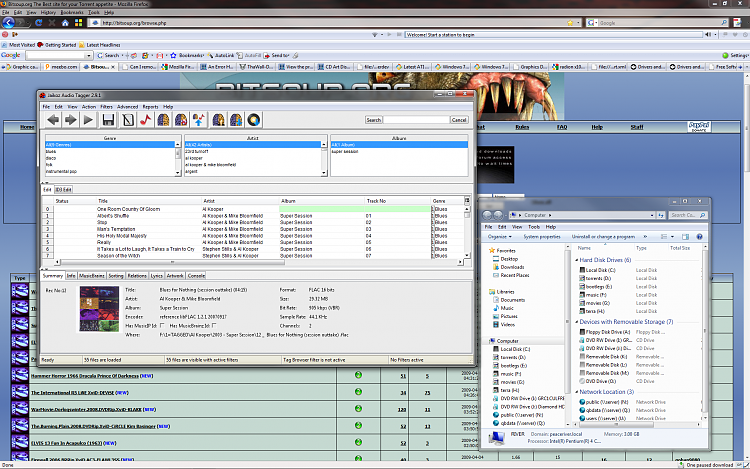Open the Google toolbar search box dropdown
This screenshot has width=750, height=469.
pyautogui.click(x=89, y=55)
